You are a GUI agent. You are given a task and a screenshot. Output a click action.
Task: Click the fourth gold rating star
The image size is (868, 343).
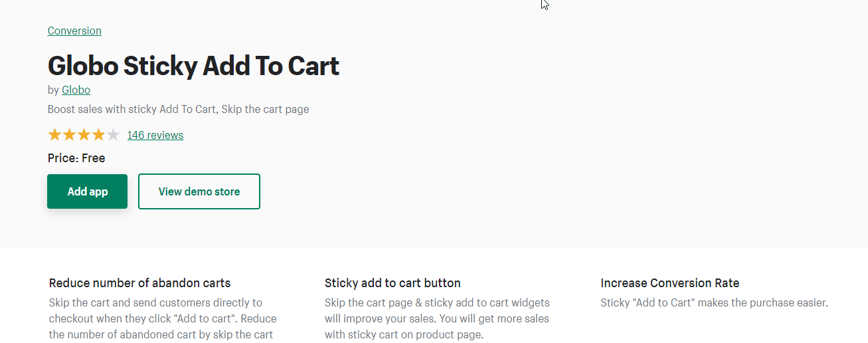[x=98, y=135]
